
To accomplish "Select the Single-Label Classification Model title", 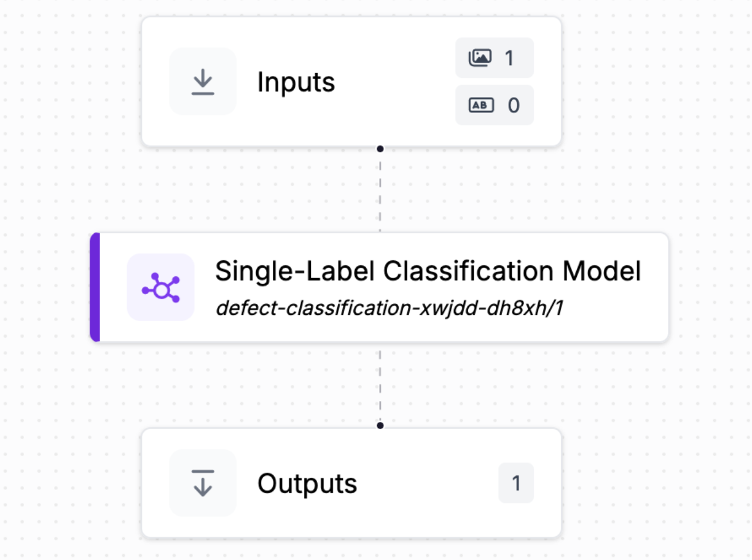I will click(x=428, y=271).
